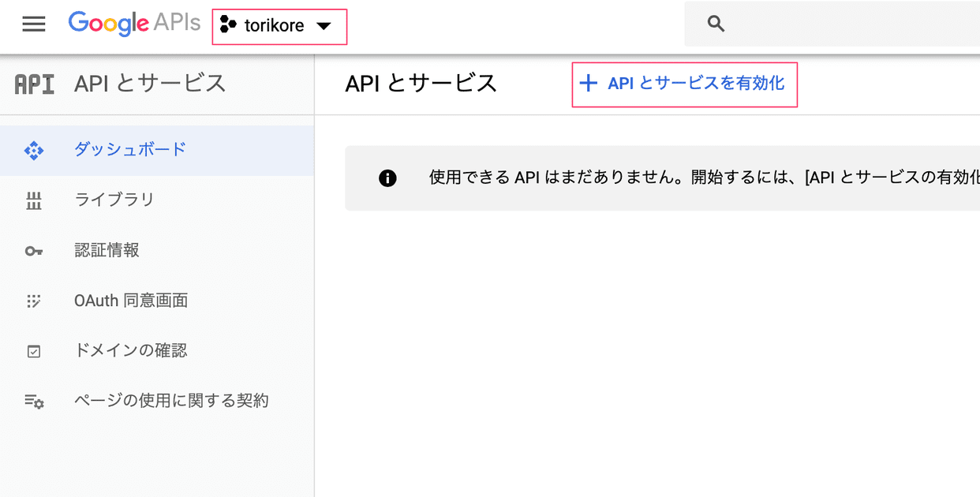Click the API とサービスを有効化 button
Viewport: 980px width, 497px height.
click(683, 84)
